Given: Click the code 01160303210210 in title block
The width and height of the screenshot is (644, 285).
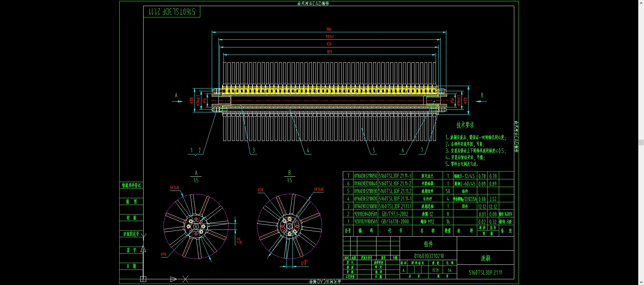Looking at the screenshot, I should click(429, 256).
